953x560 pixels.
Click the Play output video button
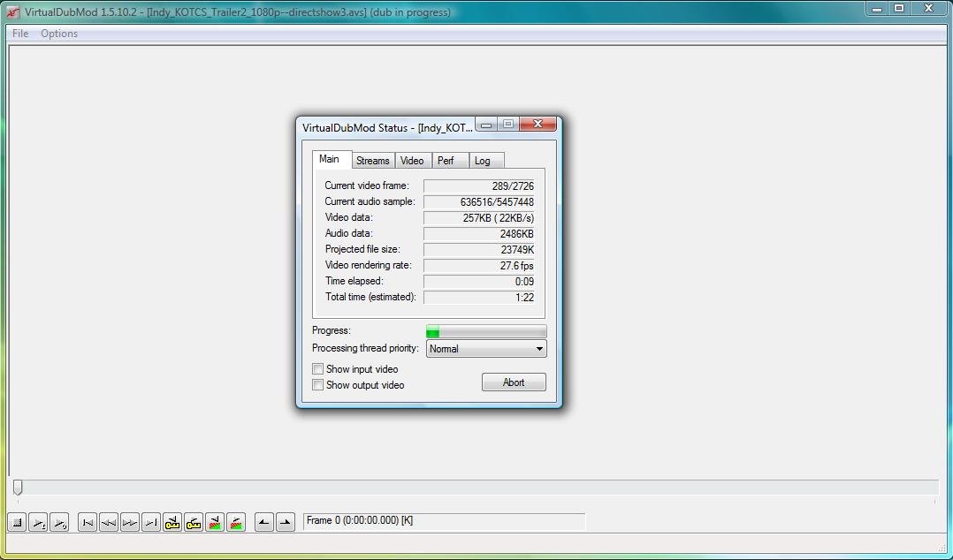pos(59,522)
